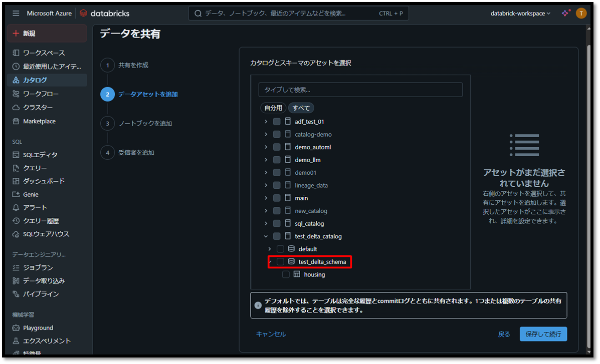
Task: Click the クエリー file icon
Action: click(16, 168)
